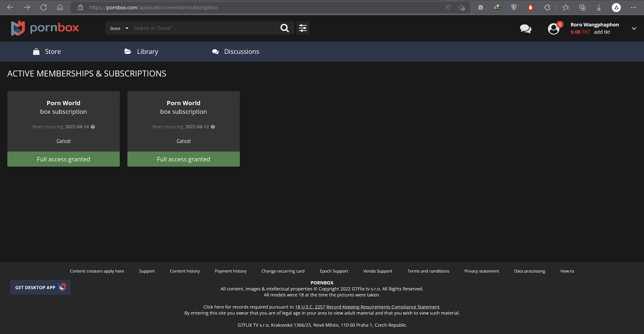Open the browser downloads icon
The image size is (644, 334).
pos(599,7)
